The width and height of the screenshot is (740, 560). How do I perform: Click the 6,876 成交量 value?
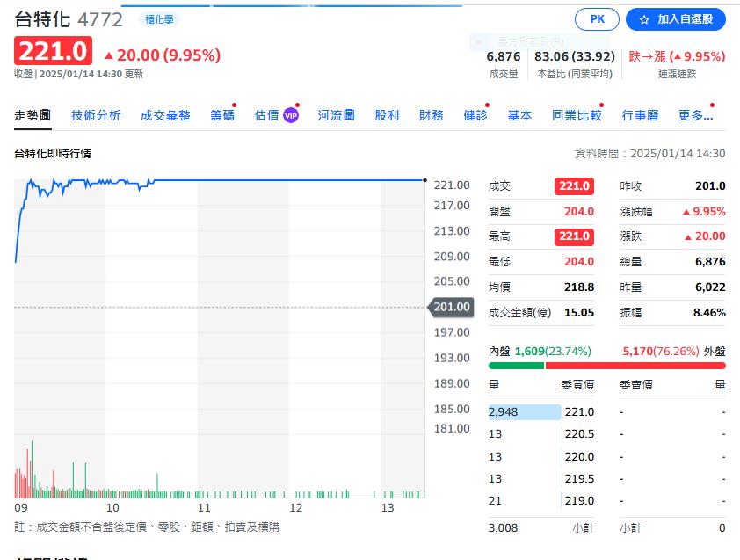[504, 56]
